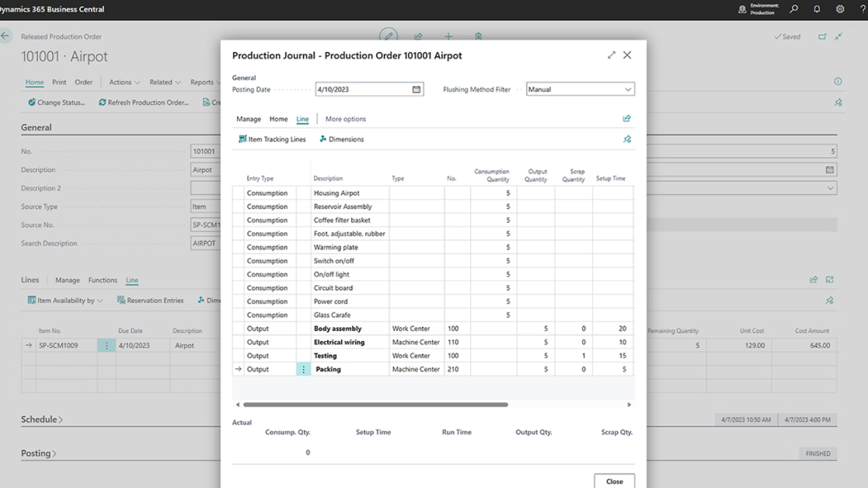868x488 pixels.
Task: Open the settings gear in top bar
Action: (840, 9)
